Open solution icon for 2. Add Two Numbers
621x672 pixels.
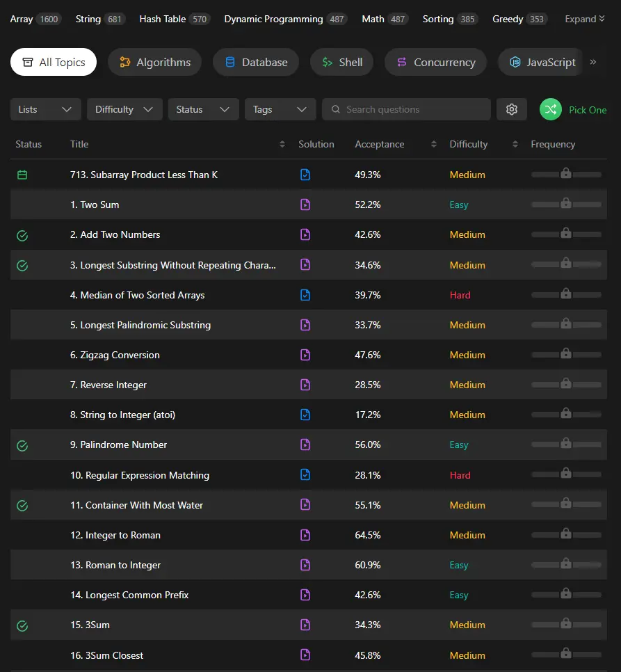(x=305, y=234)
